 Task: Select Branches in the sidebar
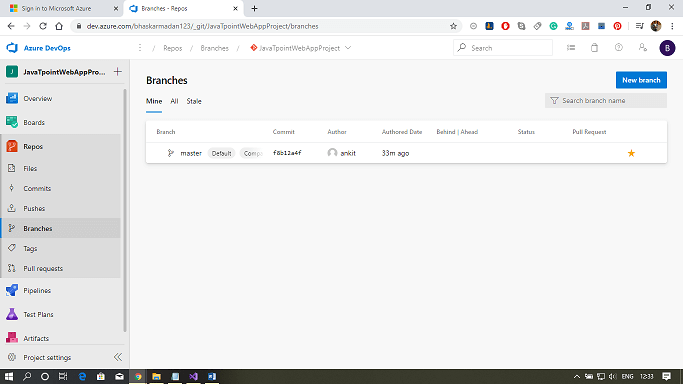(x=61, y=228)
